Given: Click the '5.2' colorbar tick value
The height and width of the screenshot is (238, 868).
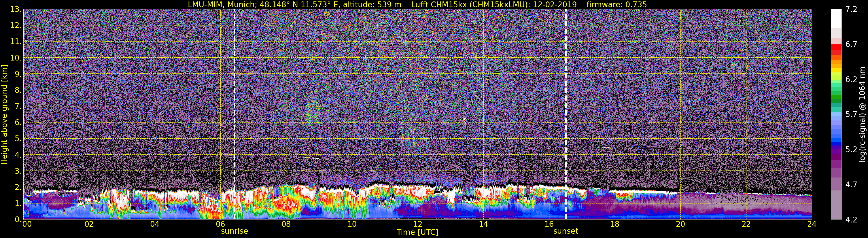Looking at the screenshot, I should pyautogui.click(x=851, y=149).
